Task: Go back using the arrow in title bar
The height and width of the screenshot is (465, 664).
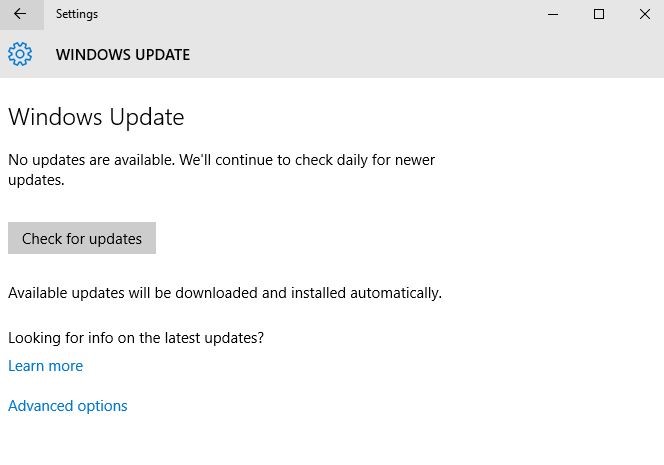Action: click(20, 14)
